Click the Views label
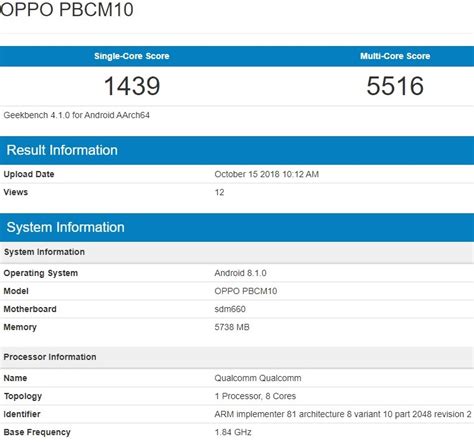Viewport: 474px width, 442px height. click(x=16, y=192)
